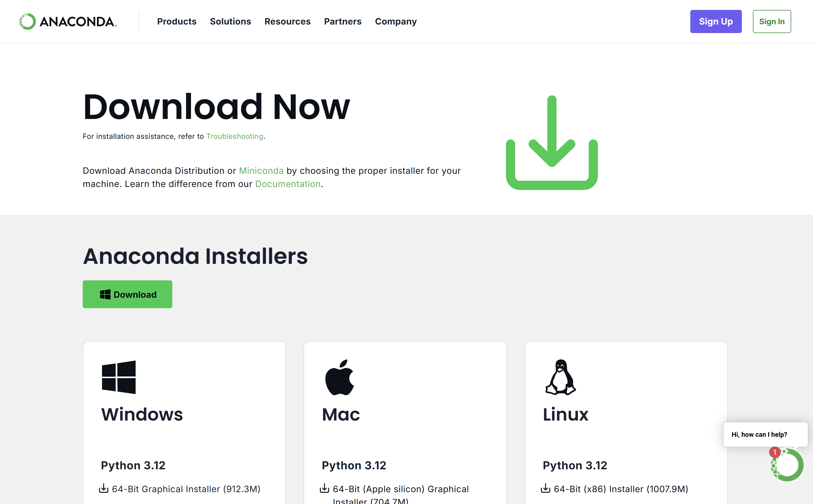Click the large green download arrow graphic
Viewport: 813px width, 504px height.
coord(551,143)
